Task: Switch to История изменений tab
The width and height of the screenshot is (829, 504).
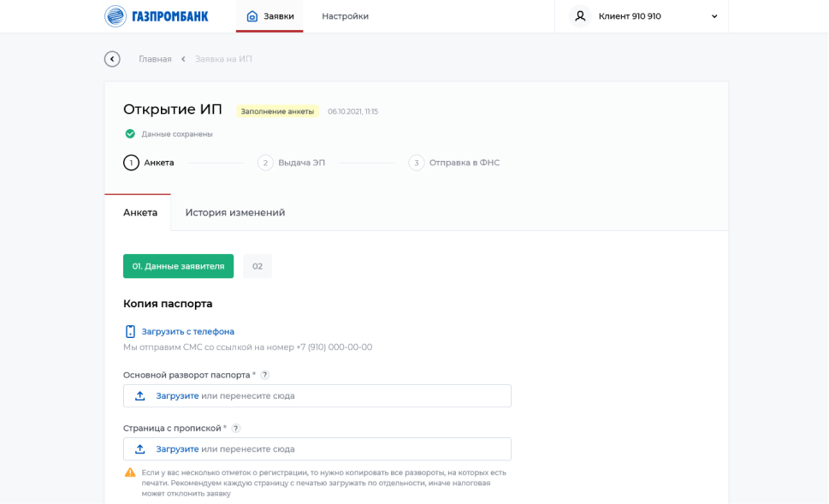Action: click(235, 212)
